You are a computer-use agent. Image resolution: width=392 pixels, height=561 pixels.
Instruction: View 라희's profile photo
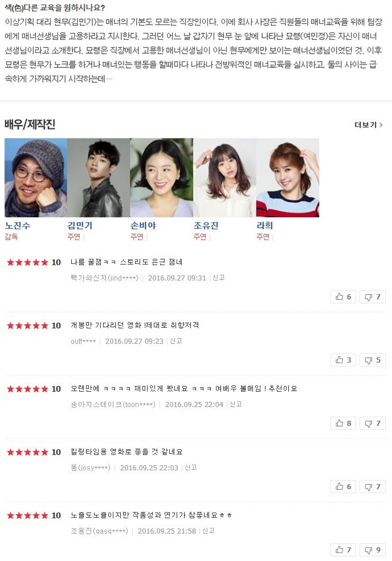click(x=288, y=178)
